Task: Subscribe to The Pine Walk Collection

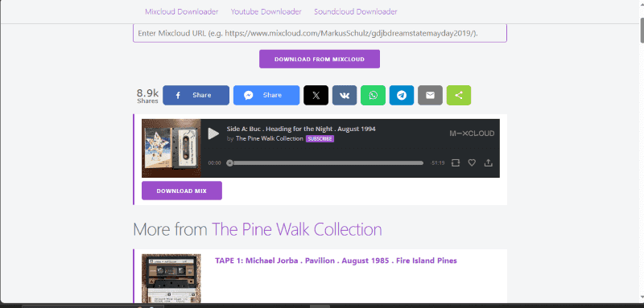Action: pyautogui.click(x=320, y=138)
